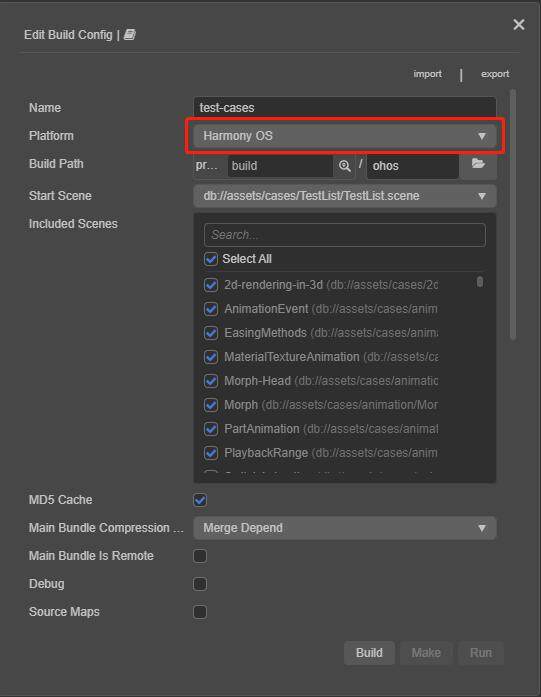Image resolution: width=541 pixels, height=697 pixels.
Task: Tick Main Bundle Is Remote checkbox
Action: pyautogui.click(x=200, y=556)
